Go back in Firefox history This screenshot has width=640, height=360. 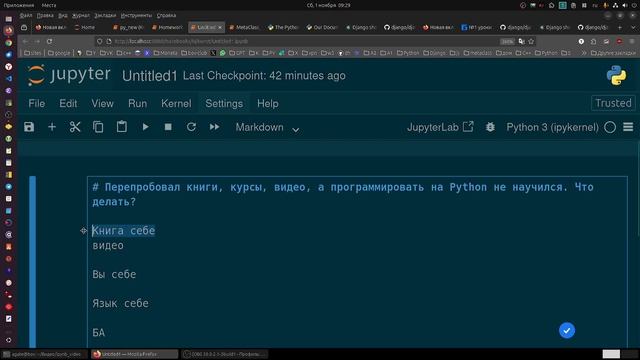pos(25,41)
